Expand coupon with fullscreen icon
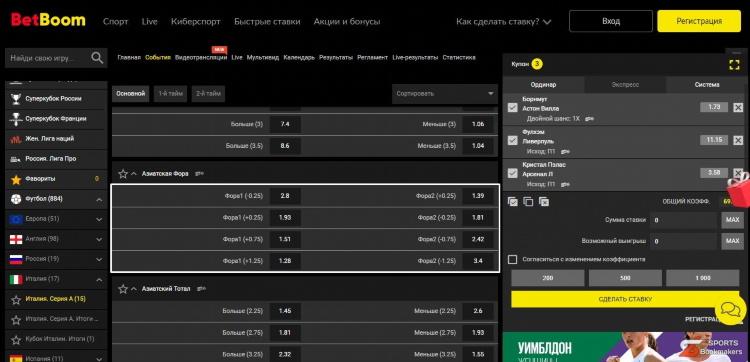The width and height of the screenshot is (750, 362). pyautogui.click(x=734, y=65)
